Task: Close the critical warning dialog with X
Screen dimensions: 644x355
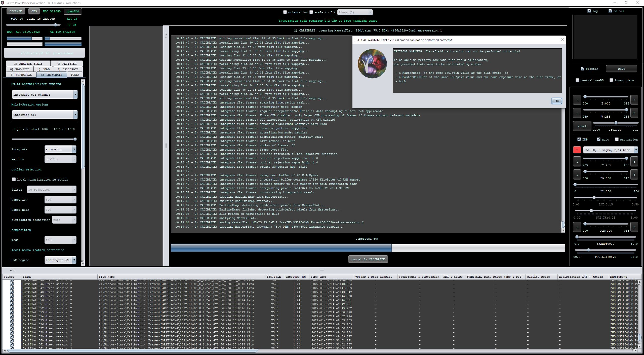Action: (562, 40)
